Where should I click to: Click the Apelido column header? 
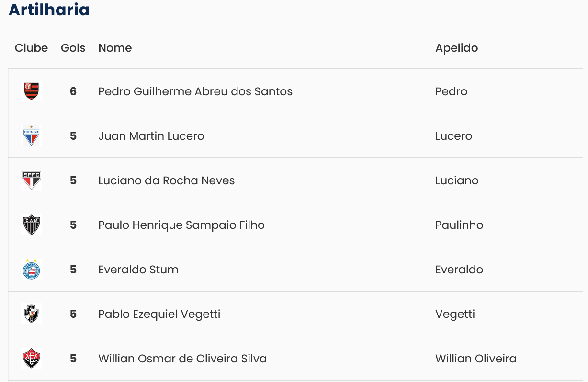click(456, 48)
